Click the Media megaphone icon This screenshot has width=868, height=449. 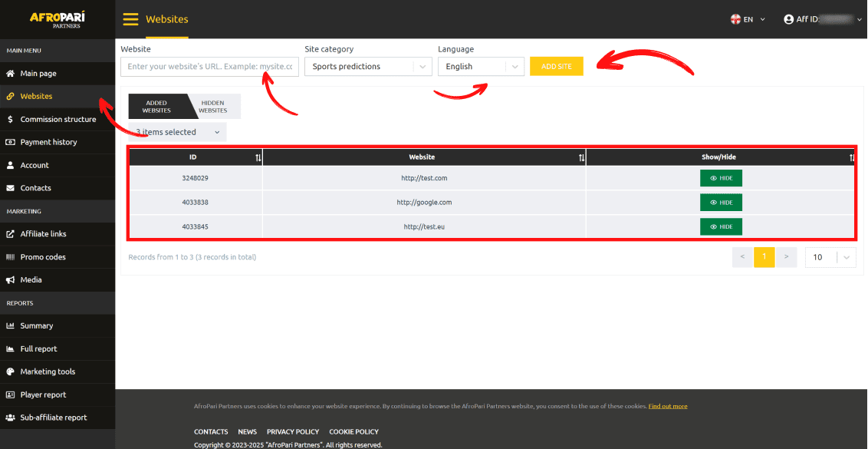[x=11, y=280]
